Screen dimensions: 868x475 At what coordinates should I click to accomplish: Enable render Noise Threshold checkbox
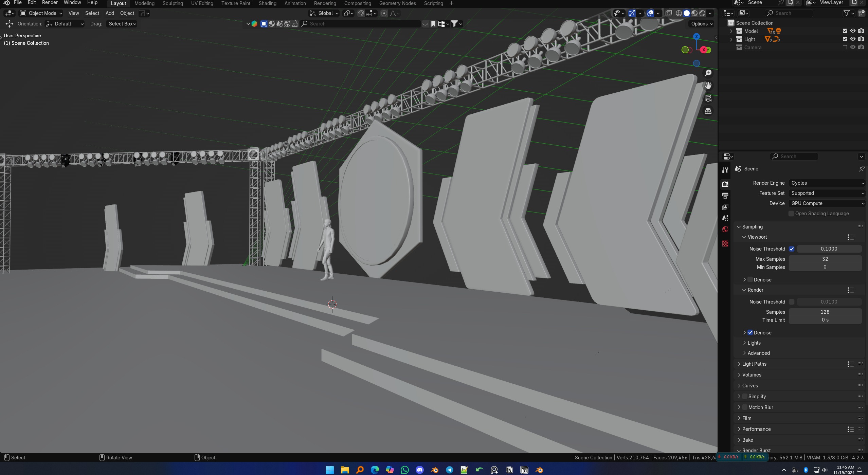coord(792,302)
